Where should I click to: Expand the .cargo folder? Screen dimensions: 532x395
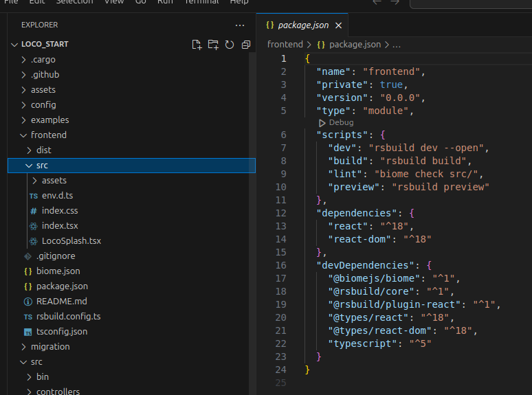point(43,60)
